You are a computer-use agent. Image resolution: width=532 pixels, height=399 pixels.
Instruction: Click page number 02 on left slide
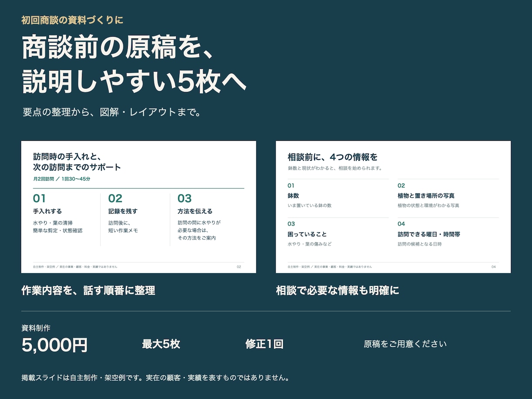(x=239, y=266)
